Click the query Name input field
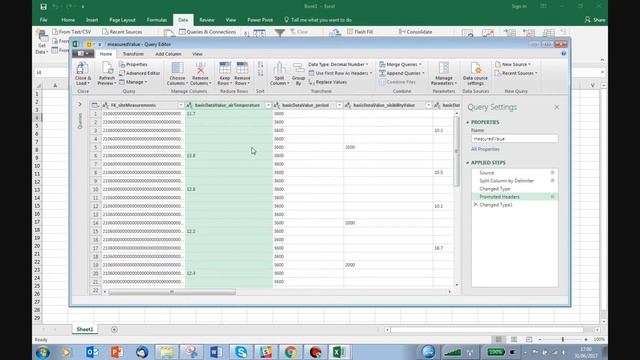The width and height of the screenshot is (640, 360). [x=514, y=139]
